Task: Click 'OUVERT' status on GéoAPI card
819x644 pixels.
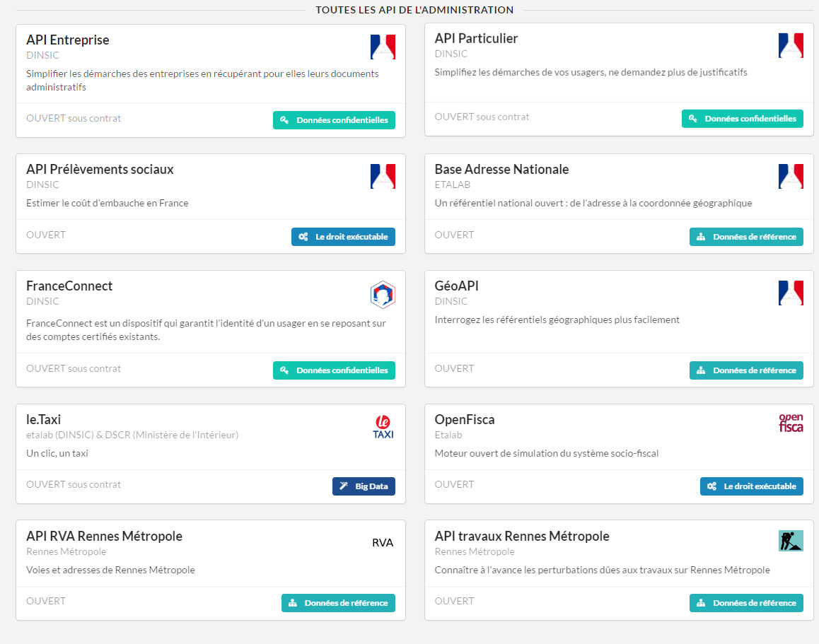Action: 455,368
